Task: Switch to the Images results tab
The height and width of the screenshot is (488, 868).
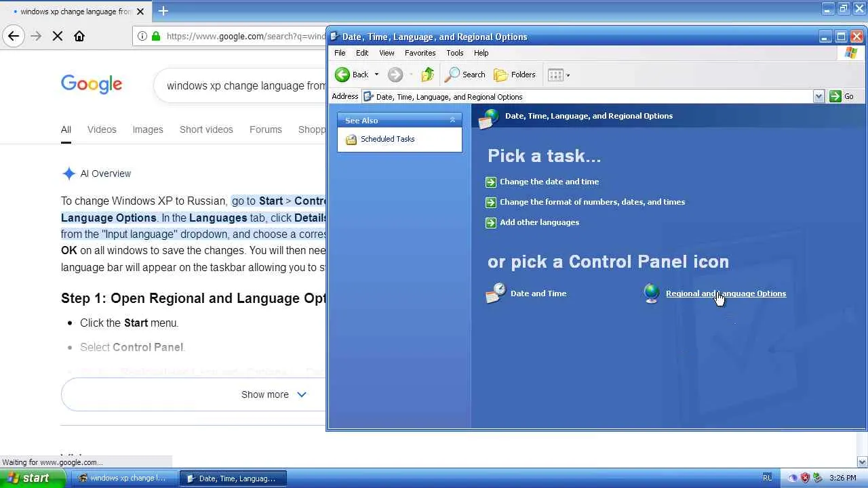Action: [x=148, y=129]
